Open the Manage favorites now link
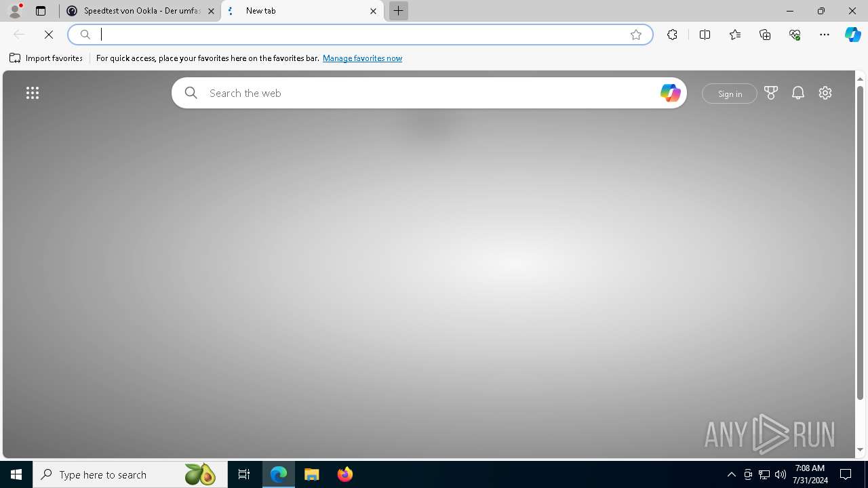Viewport: 868px width, 488px height. [x=362, y=58]
